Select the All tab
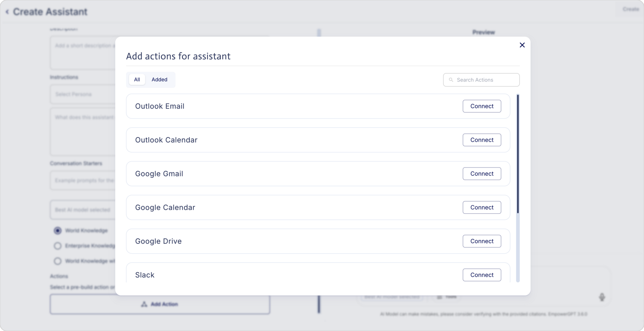This screenshot has height=331, width=644. pyautogui.click(x=137, y=79)
